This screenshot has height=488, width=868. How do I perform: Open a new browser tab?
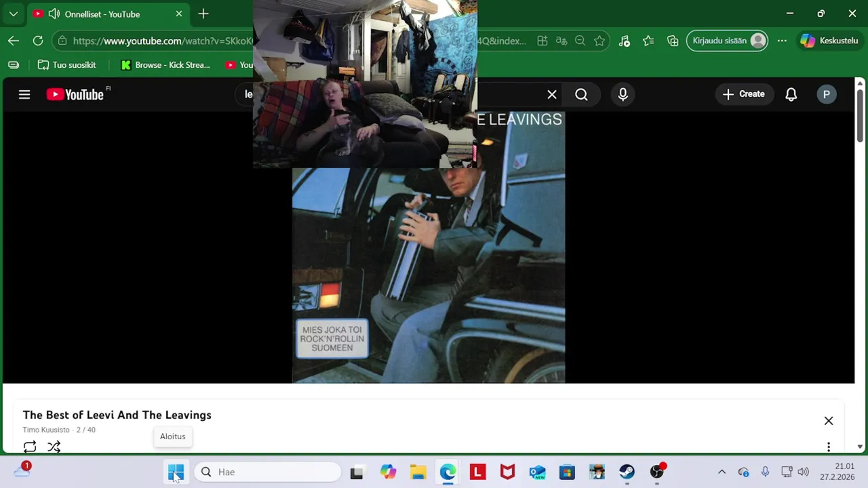(203, 14)
